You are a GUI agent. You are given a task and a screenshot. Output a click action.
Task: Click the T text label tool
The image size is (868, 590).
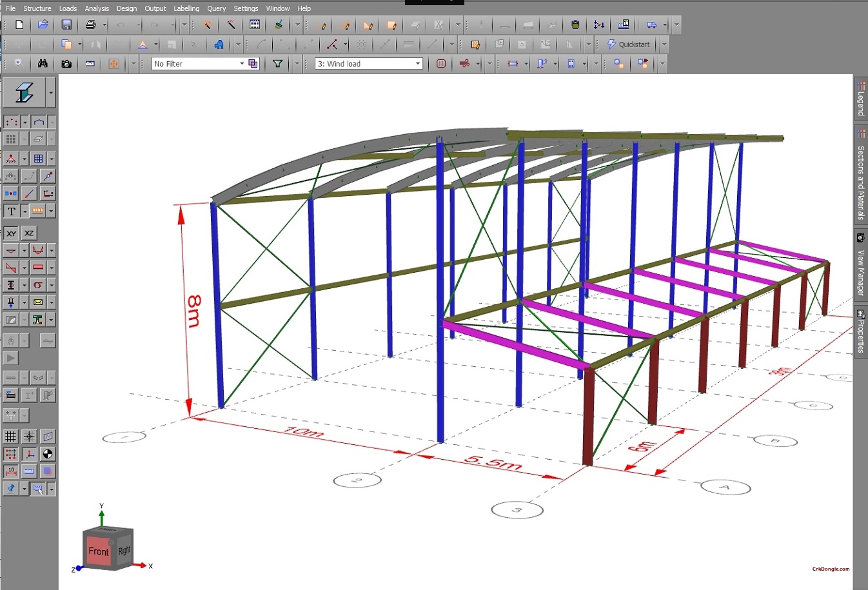[11, 211]
